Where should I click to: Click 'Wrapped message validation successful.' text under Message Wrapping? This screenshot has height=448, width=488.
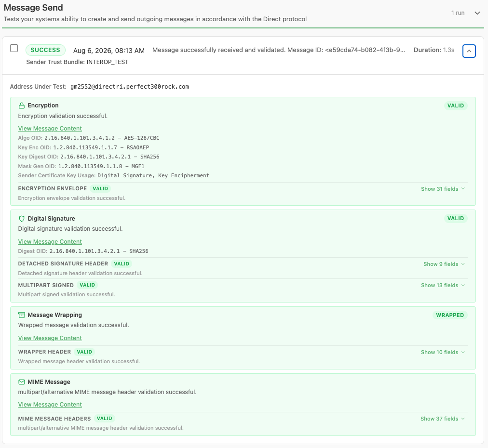(73, 325)
